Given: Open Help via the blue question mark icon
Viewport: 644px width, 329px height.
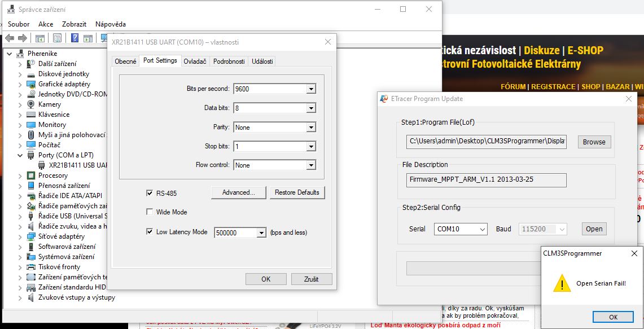Looking at the screenshot, I should click(75, 38).
